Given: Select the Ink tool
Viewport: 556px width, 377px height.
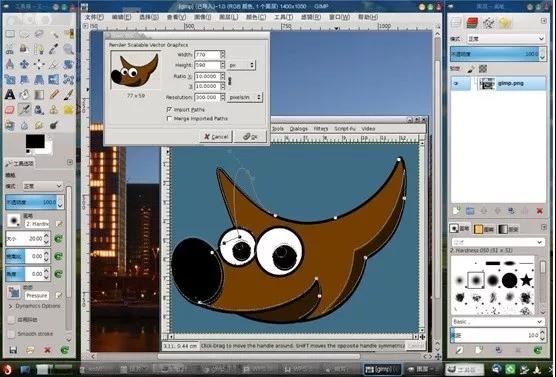Looking at the screenshot, I should pyautogui.click(x=39, y=110).
